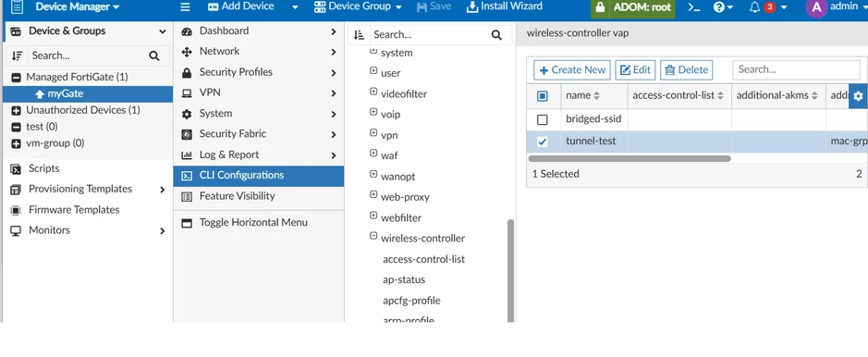
Task: Click Toggle Horizontal Menu
Action: [259, 223]
